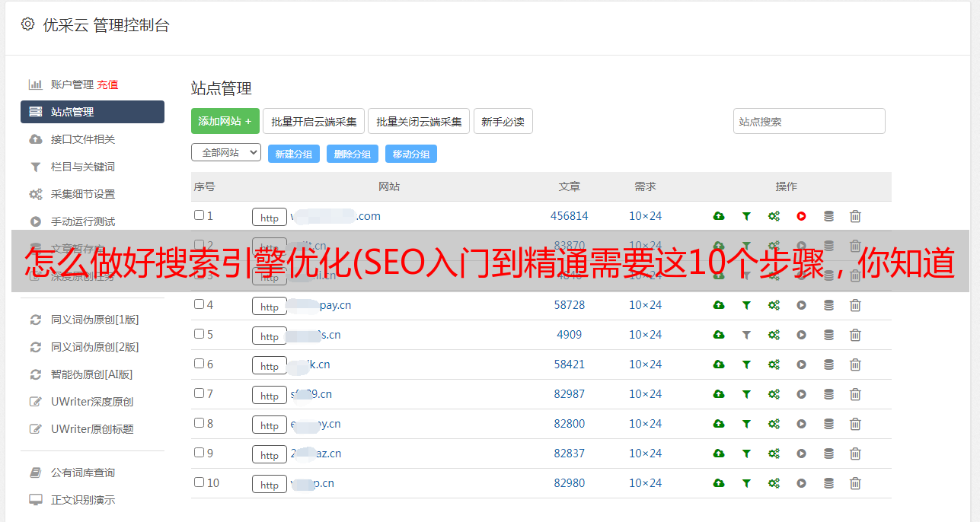Open UWriter原创标题 sidebar item
Image resolution: width=980 pixels, height=522 pixels.
(x=92, y=429)
